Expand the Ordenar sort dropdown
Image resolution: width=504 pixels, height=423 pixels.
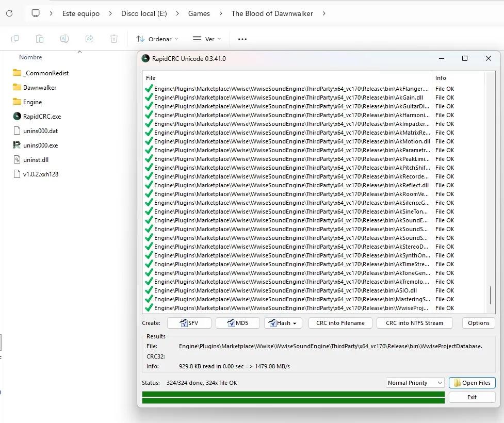tap(157, 39)
